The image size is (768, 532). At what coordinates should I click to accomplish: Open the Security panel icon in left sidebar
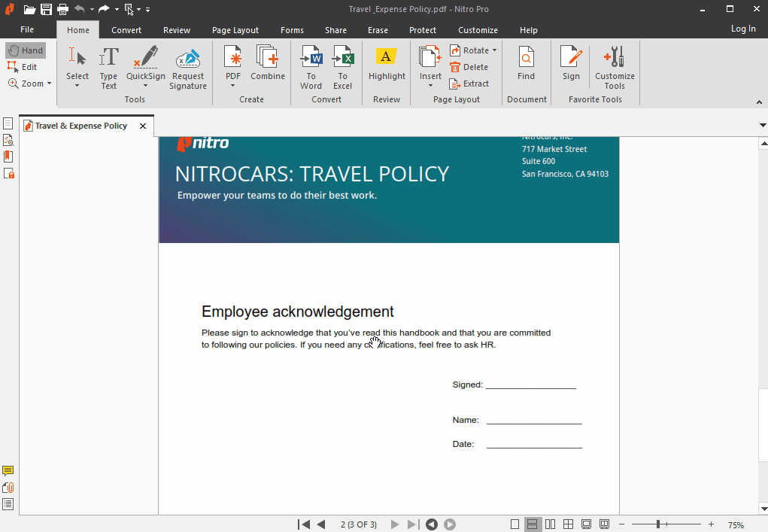9,173
